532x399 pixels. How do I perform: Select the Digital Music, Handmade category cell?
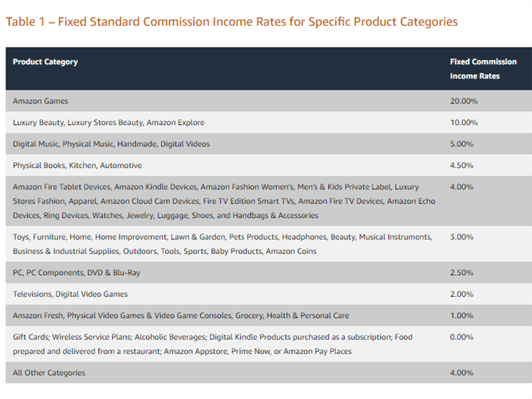click(x=111, y=144)
